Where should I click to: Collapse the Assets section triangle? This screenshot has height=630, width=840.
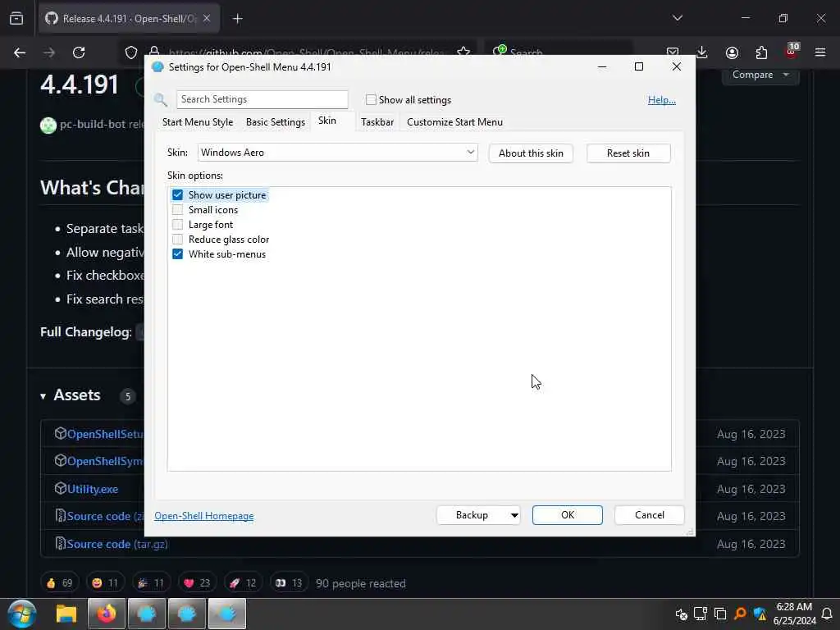click(x=43, y=396)
